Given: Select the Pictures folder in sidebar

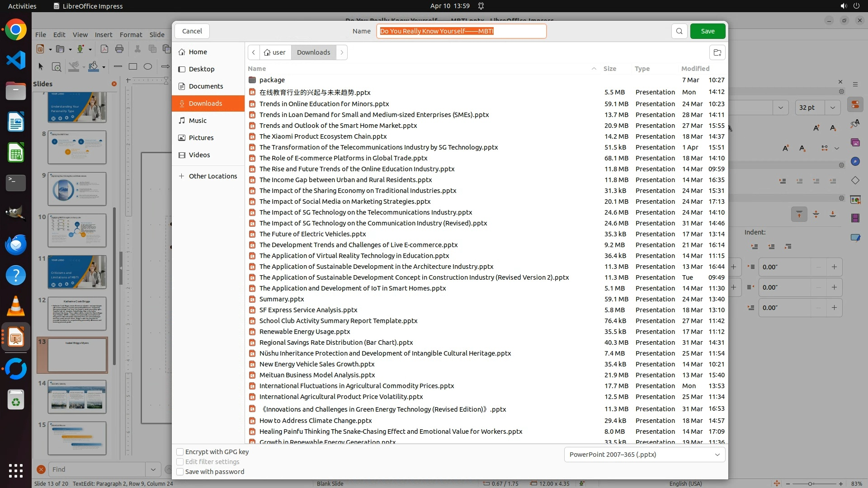Looking at the screenshot, I should click(201, 138).
